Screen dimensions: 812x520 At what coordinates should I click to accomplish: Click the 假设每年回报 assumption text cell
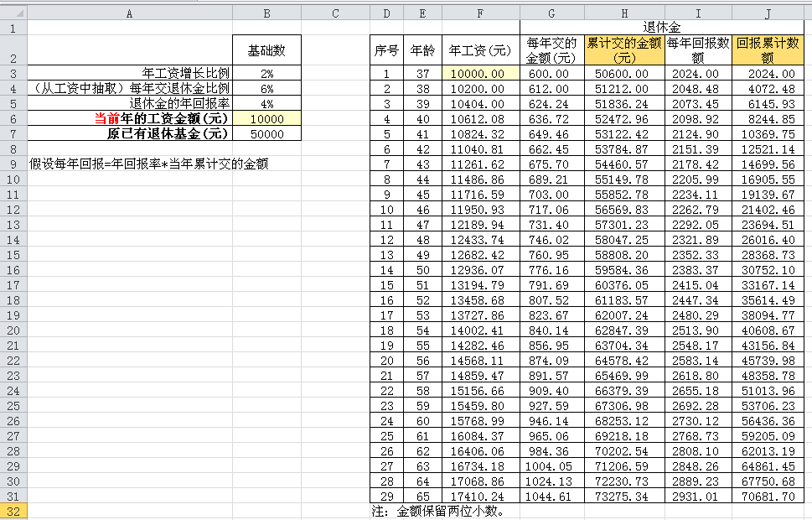[x=129, y=164]
